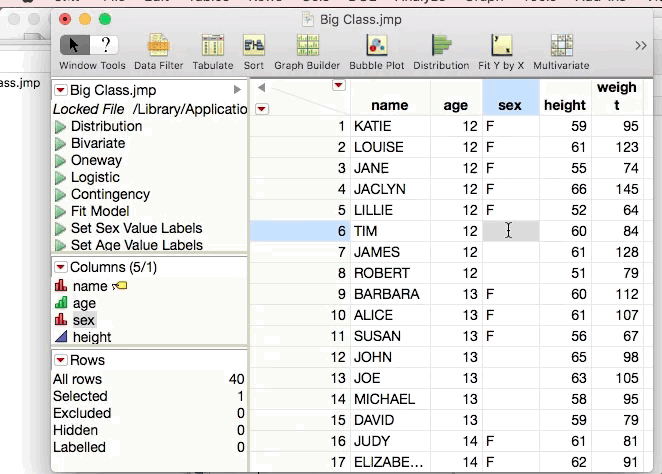Click the document icon in title bar
Viewport: 662px width, 474px height.
(x=308, y=19)
